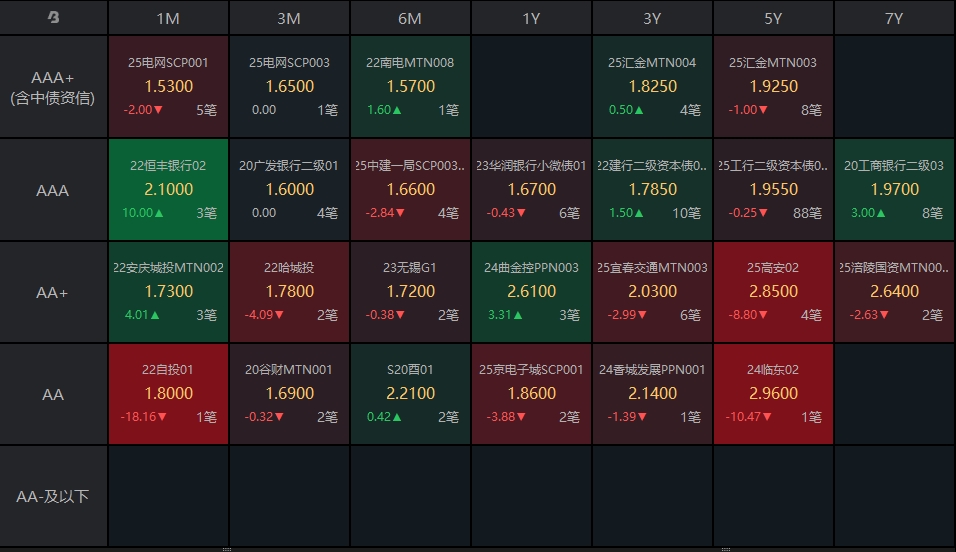Viewport: 956px width, 552px height.
Task: Open the 23无锡G1 bond cell
Action: (410, 292)
